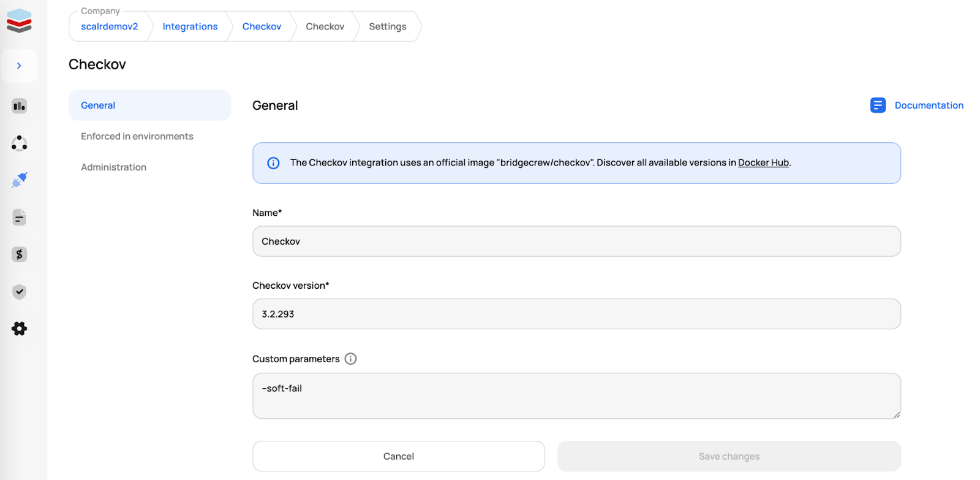Focus the Custom parameters textarea
Screen dimensions: 980x480
(576, 396)
